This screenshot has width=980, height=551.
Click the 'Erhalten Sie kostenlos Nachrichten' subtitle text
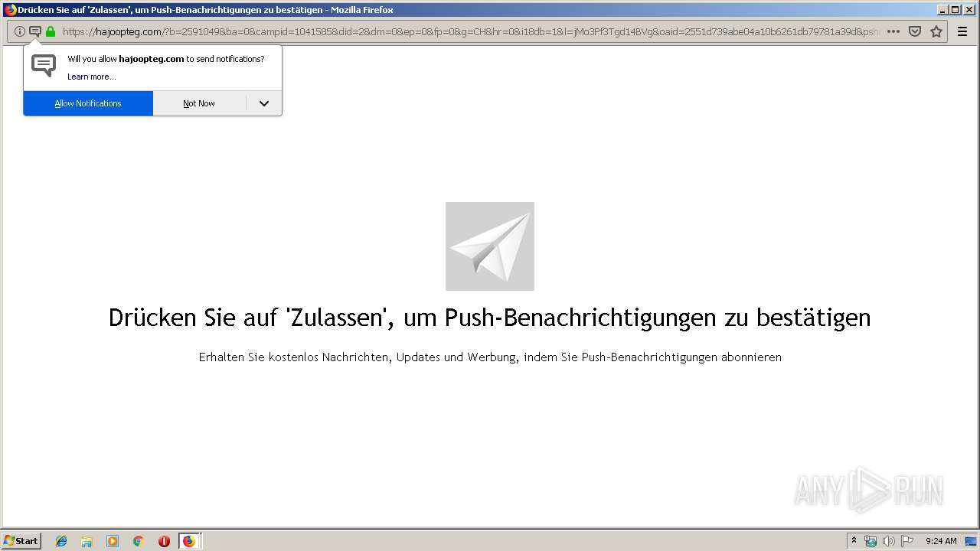pyautogui.click(x=490, y=357)
